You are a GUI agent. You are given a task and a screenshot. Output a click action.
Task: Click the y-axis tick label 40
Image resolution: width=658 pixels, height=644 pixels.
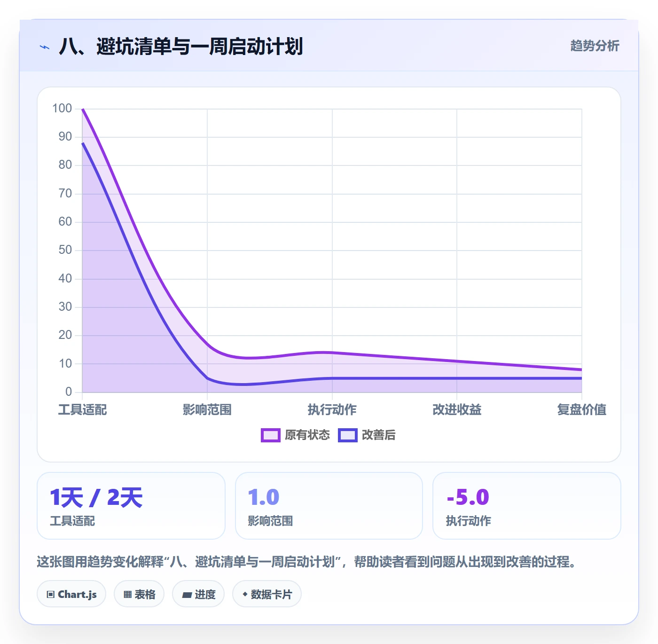click(x=65, y=278)
